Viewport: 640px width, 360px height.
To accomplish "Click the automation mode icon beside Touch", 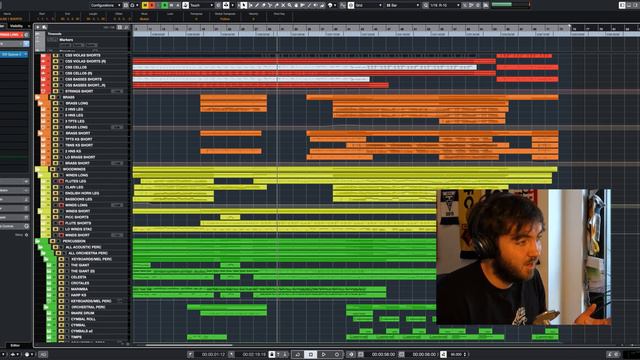I will [185, 5].
